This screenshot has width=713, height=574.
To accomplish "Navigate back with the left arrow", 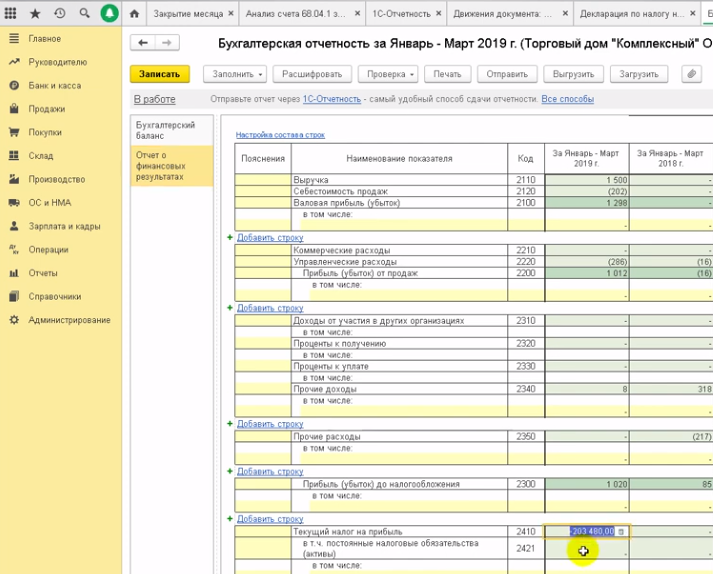I will coord(143,43).
